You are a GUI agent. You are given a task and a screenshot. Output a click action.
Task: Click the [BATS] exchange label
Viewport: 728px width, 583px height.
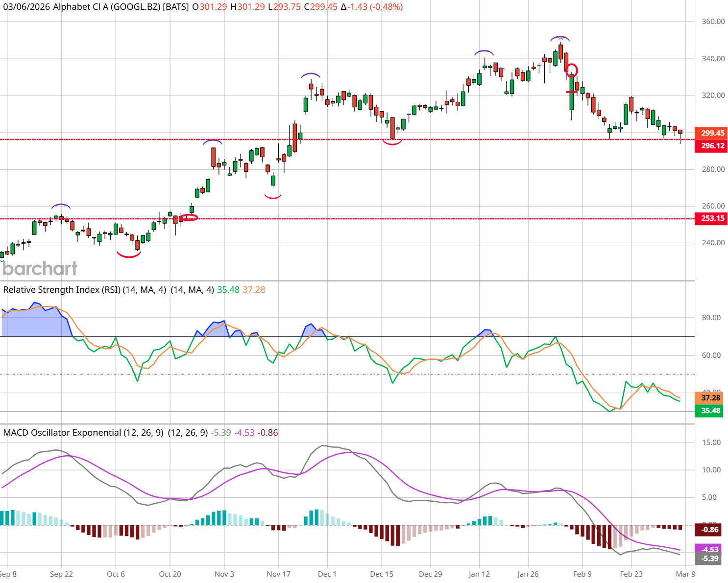coord(175,7)
